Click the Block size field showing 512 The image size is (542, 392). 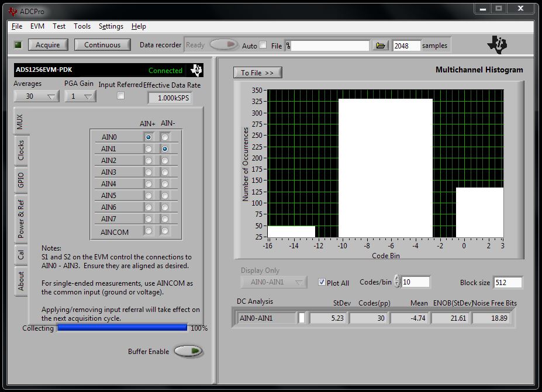point(508,283)
